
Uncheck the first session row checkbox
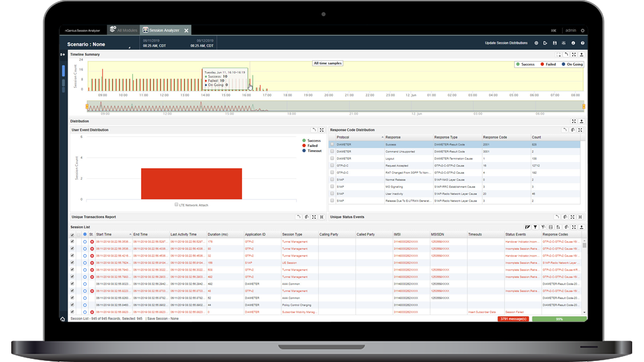point(72,241)
